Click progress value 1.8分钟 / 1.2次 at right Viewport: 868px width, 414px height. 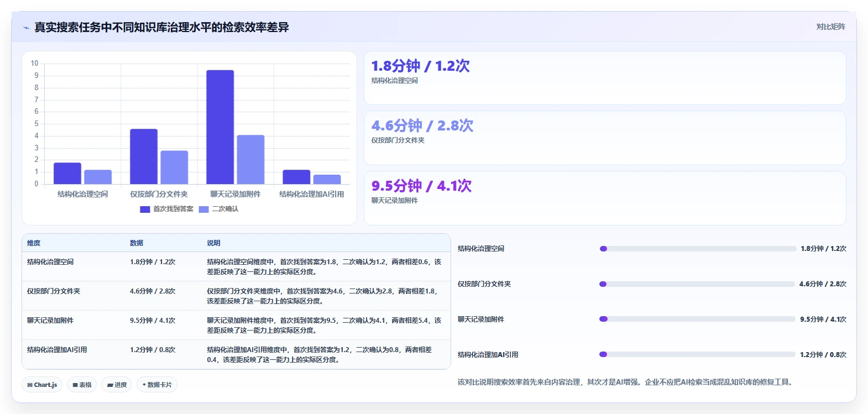pos(824,249)
